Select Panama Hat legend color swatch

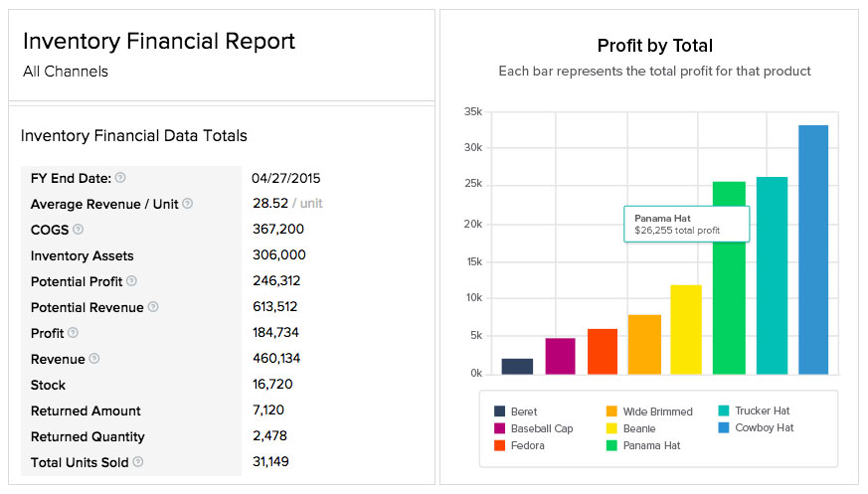click(612, 446)
